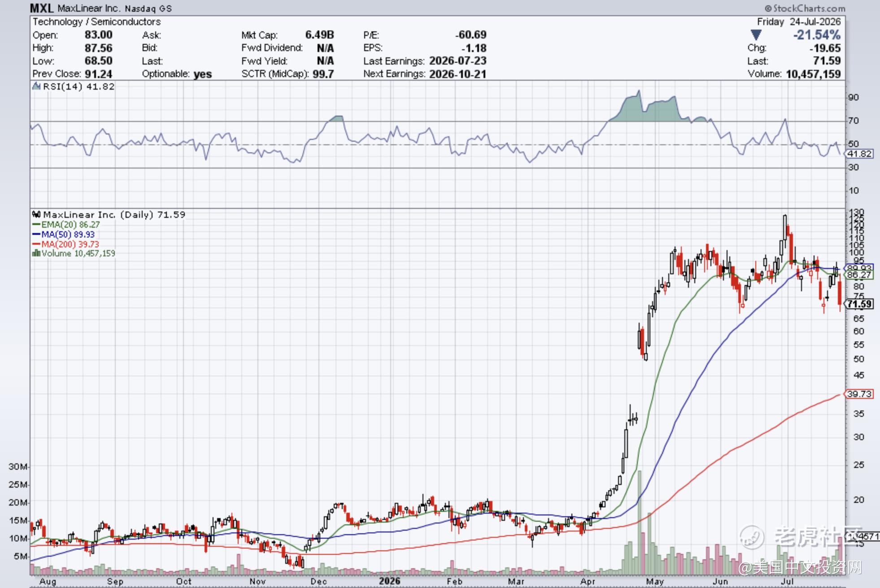
Task: Click the 86.27 EMA tag on the price axis
Action: 859,275
